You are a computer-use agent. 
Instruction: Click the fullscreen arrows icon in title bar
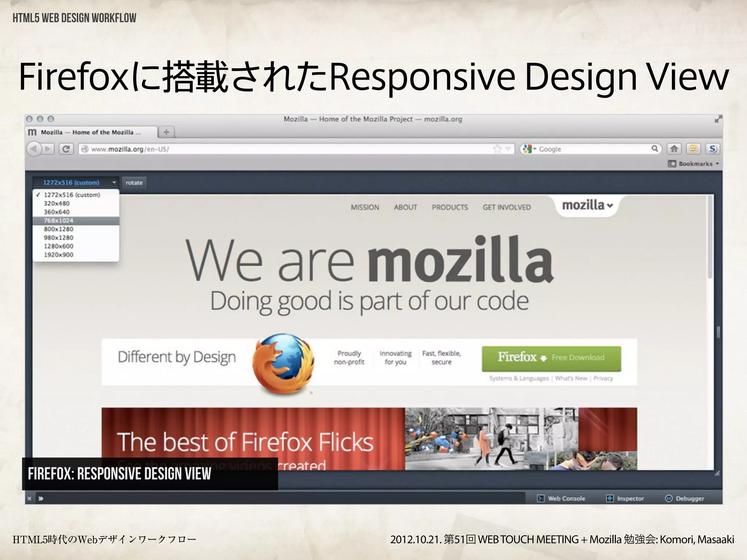point(718,119)
